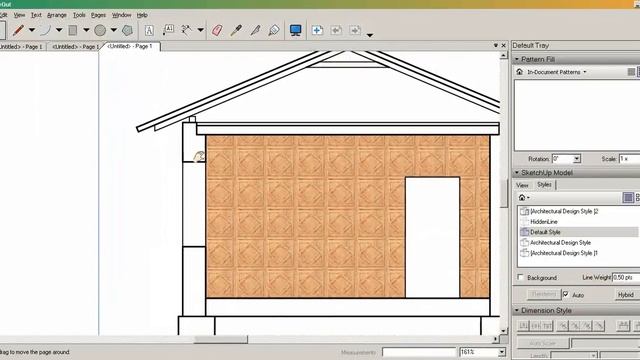Image resolution: width=640 pixels, height=360 pixels.
Task: Add a new page
Action: (317, 30)
